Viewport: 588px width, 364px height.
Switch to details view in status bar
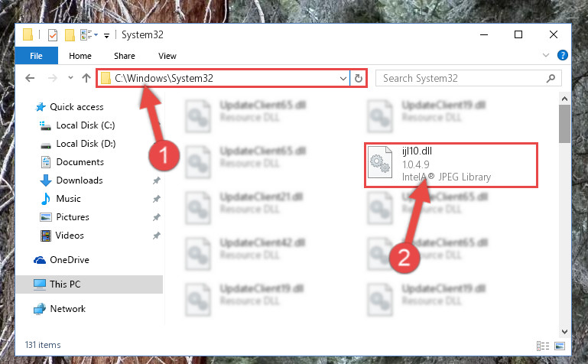(543, 346)
